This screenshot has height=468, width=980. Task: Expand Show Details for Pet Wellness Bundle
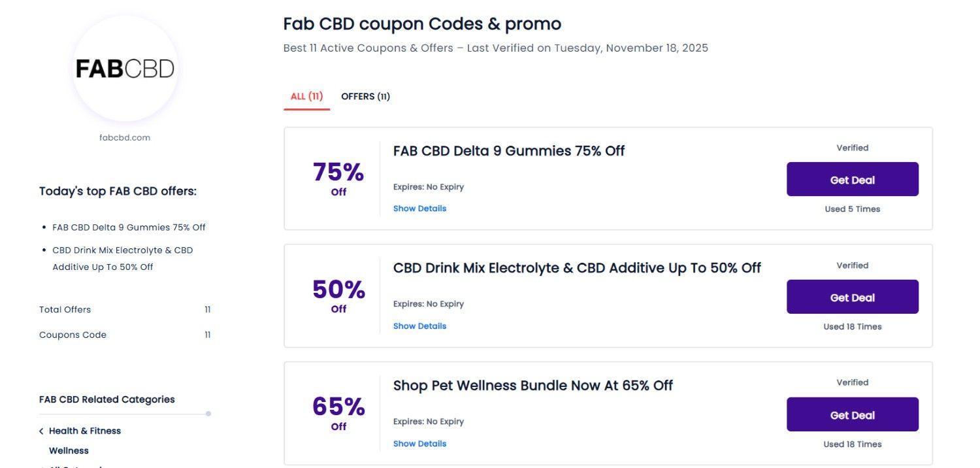coord(419,444)
